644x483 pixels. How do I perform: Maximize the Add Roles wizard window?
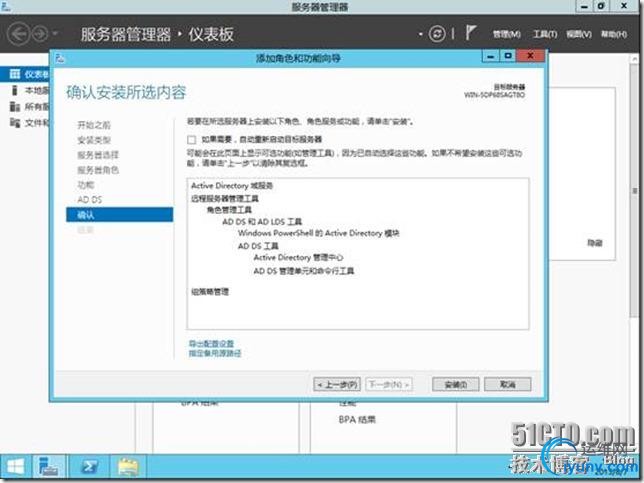tap(508, 56)
